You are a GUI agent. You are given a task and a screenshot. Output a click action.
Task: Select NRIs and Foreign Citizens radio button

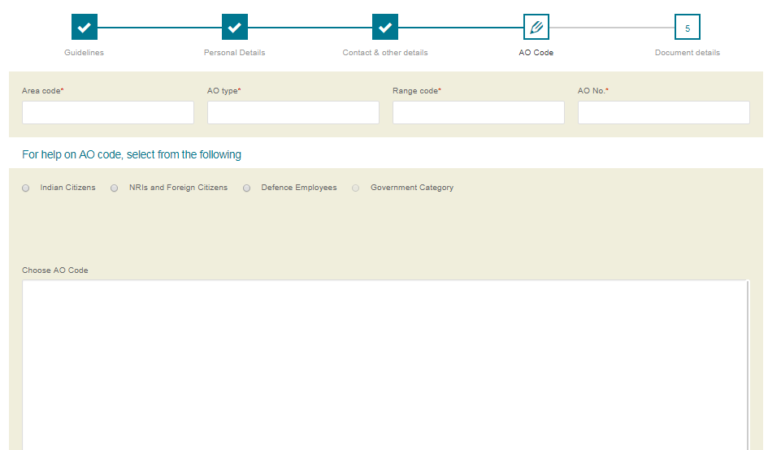point(114,188)
